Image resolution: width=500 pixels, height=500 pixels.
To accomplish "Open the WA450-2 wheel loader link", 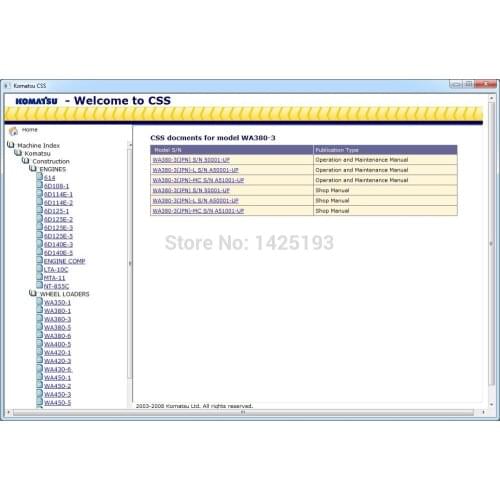I will (57, 386).
